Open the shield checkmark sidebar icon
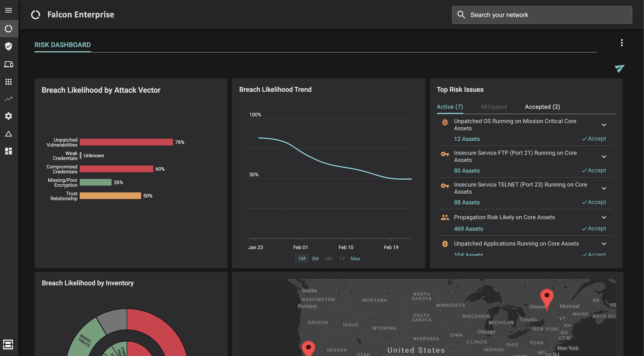The image size is (644, 356). tap(8, 46)
